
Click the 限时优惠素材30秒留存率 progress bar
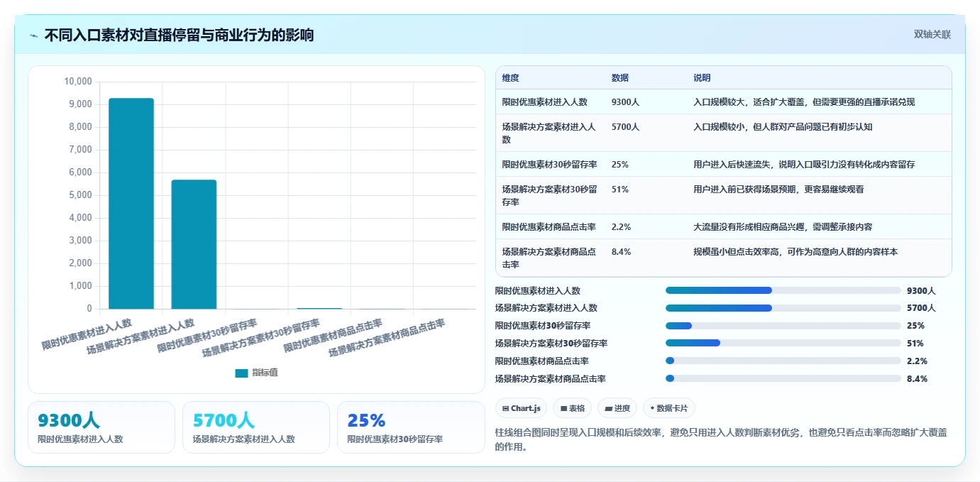pyautogui.click(x=783, y=326)
